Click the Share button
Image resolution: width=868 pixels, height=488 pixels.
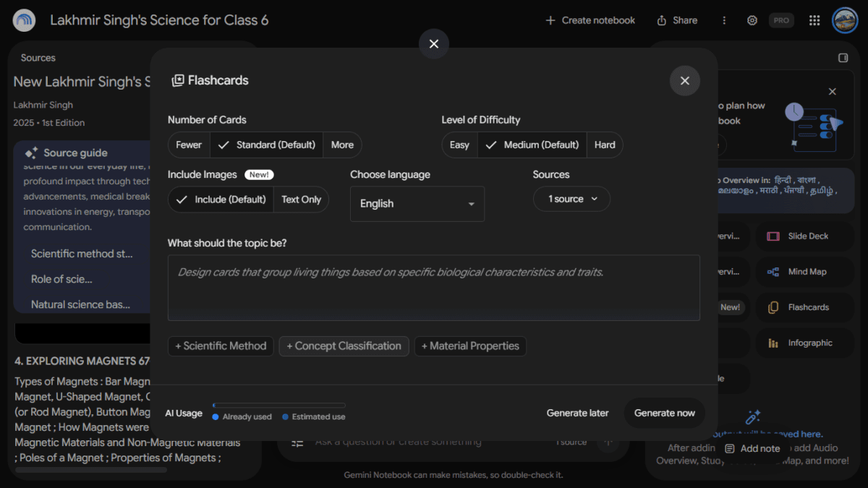[677, 20]
